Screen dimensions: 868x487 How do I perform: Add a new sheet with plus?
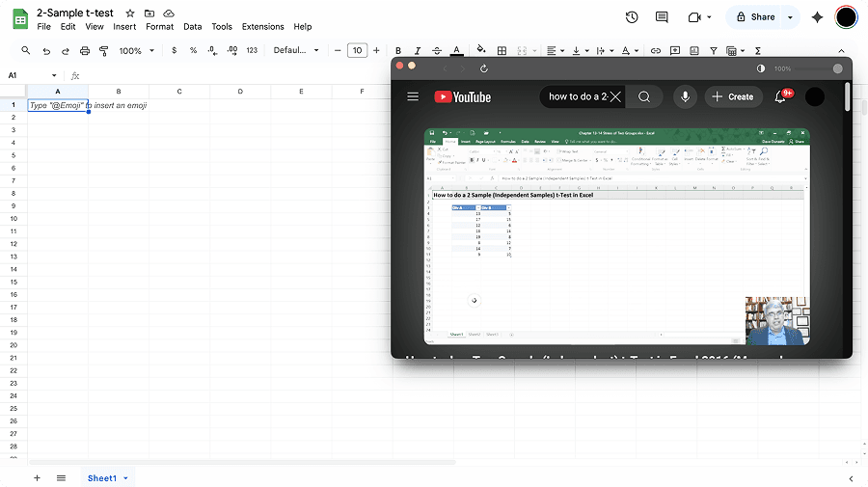[37, 478]
